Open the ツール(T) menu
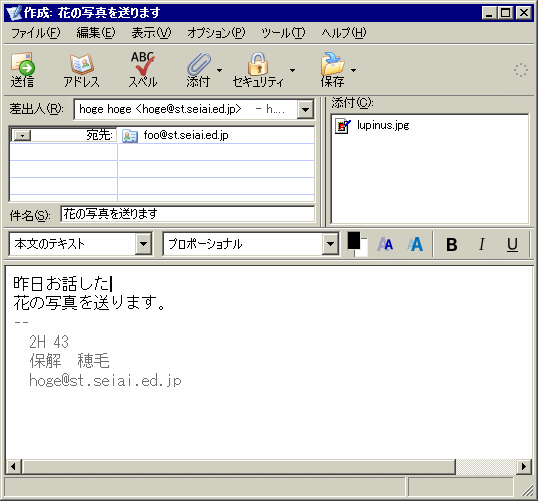Image resolution: width=538 pixels, height=501 pixels. [x=283, y=33]
